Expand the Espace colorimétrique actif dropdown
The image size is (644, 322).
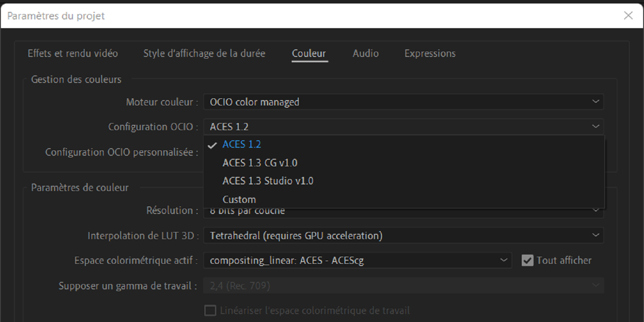point(357,261)
